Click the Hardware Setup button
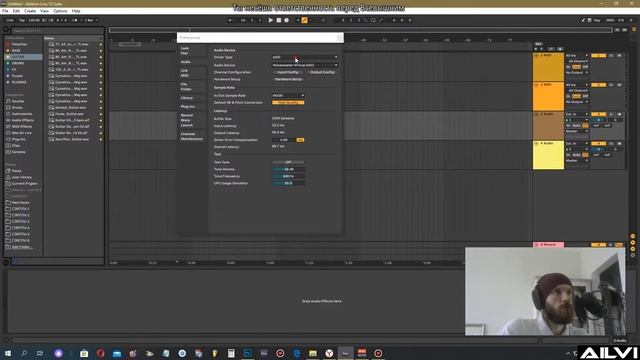The image size is (640, 360). [x=288, y=79]
